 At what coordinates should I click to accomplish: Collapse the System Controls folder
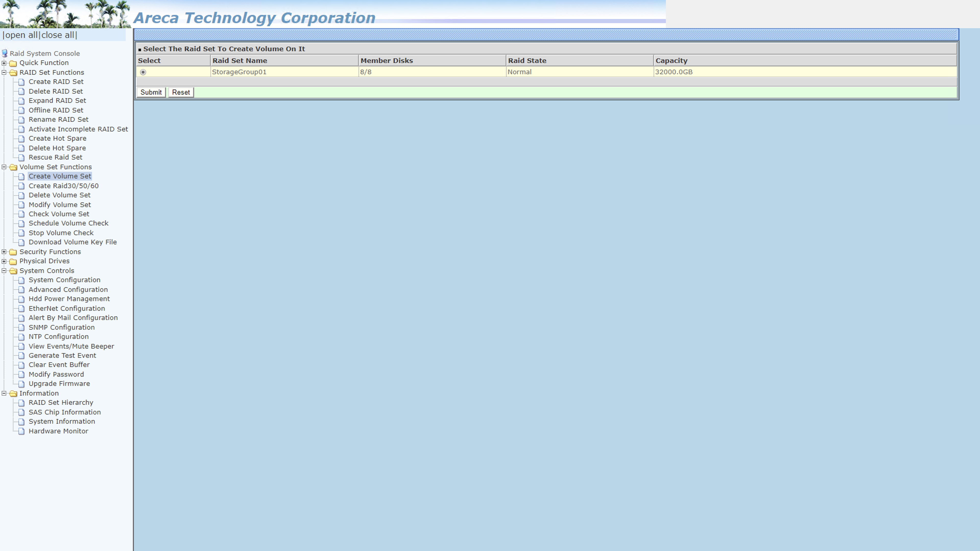4,271
